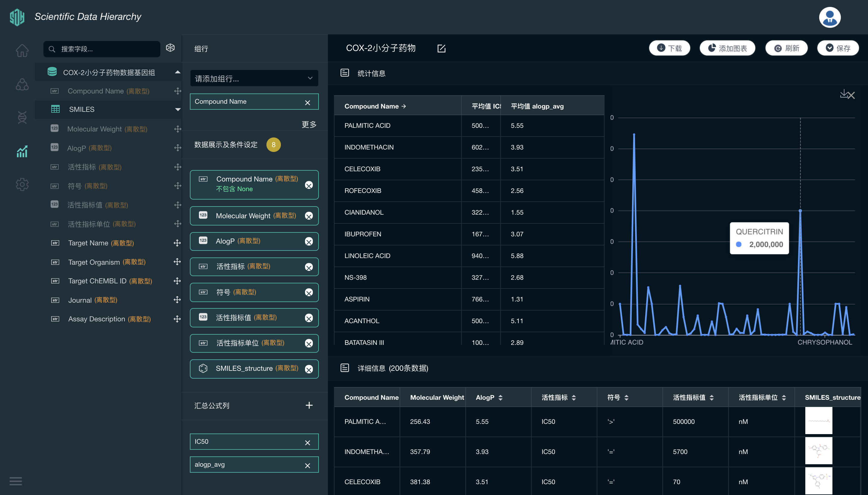Remove the IC50 formula column
Image resolution: width=868 pixels, height=495 pixels.
click(308, 443)
